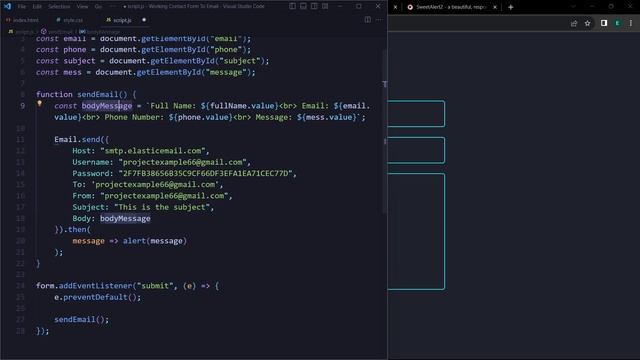Open the Selection menu in VS Code
Viewport: 640px width, 360px height.
tap(59, 7)
